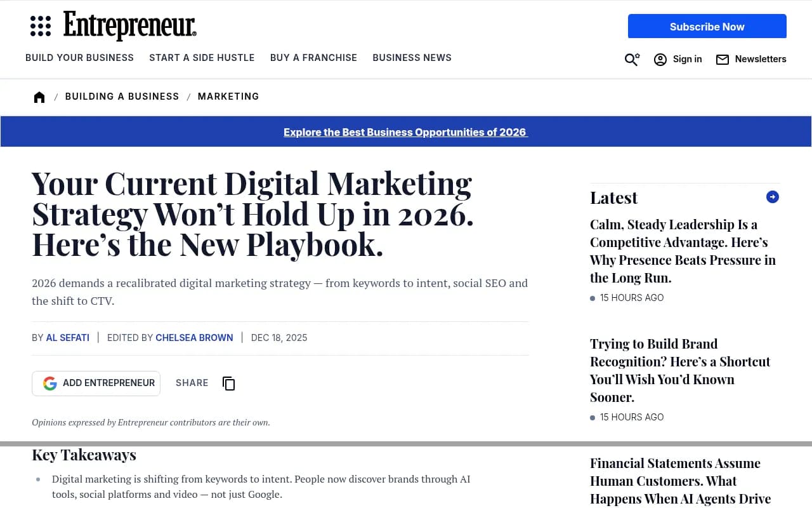812x508 pixels.
Task: Select BUSINESS NEWS in the navigation
Action: (x=412, y=58)
